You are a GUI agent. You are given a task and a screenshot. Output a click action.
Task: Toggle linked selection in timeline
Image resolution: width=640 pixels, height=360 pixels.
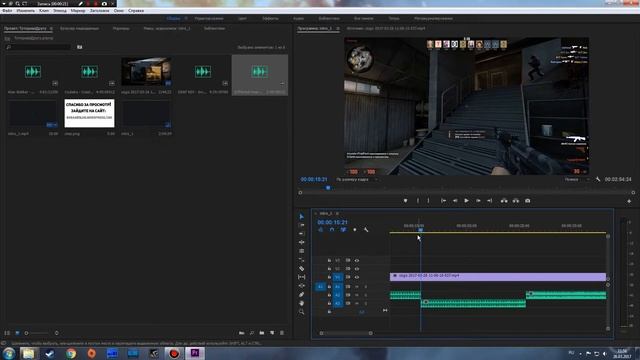343,230
